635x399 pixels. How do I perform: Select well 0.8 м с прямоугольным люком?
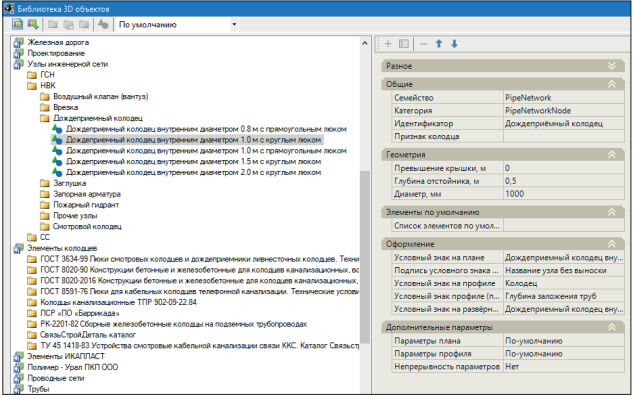click(x=206, y=129)
